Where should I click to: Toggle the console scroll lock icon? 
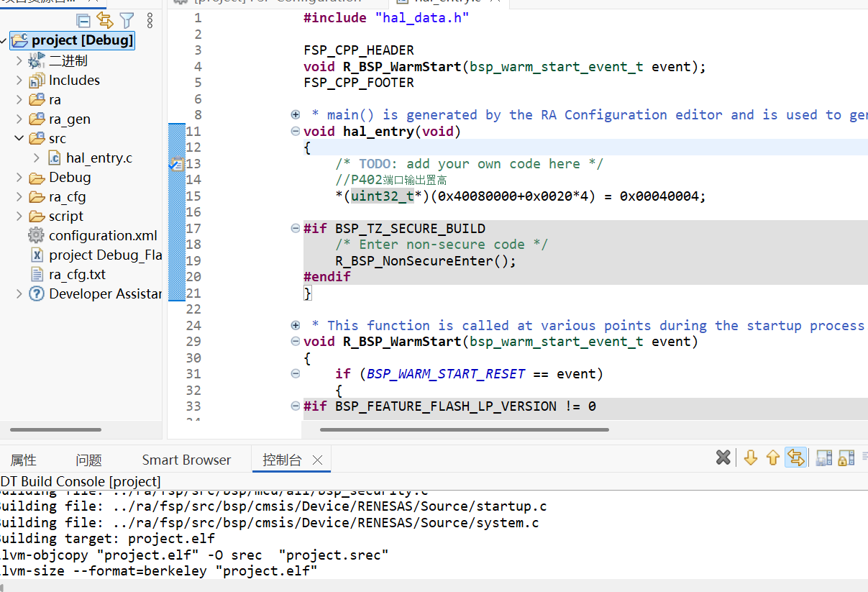[846, 457]
